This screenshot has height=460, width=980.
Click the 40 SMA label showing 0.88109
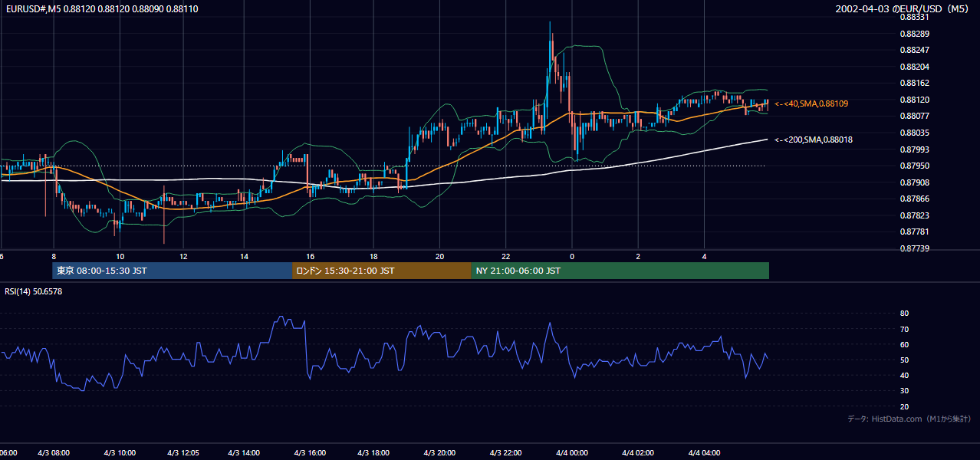811,103
